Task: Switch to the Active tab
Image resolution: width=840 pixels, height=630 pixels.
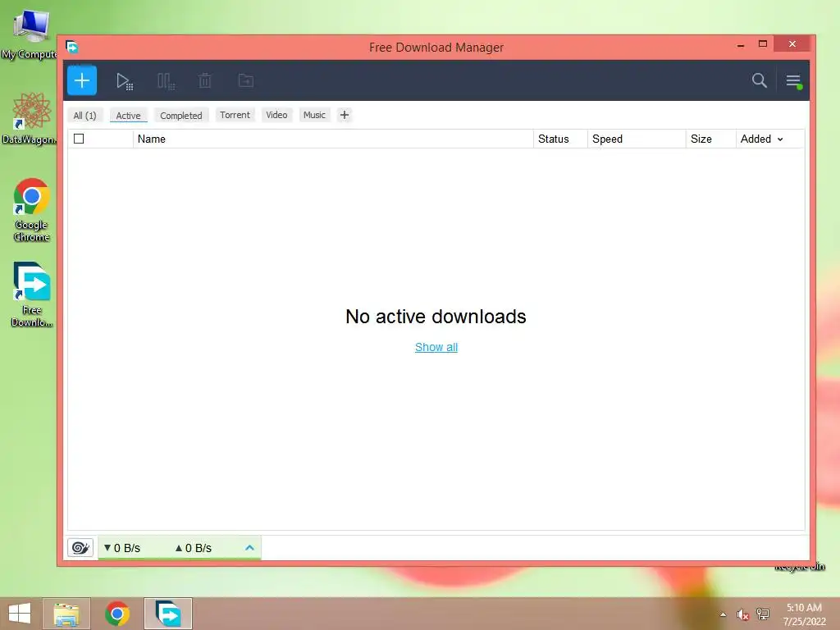Action: [129, 115]
